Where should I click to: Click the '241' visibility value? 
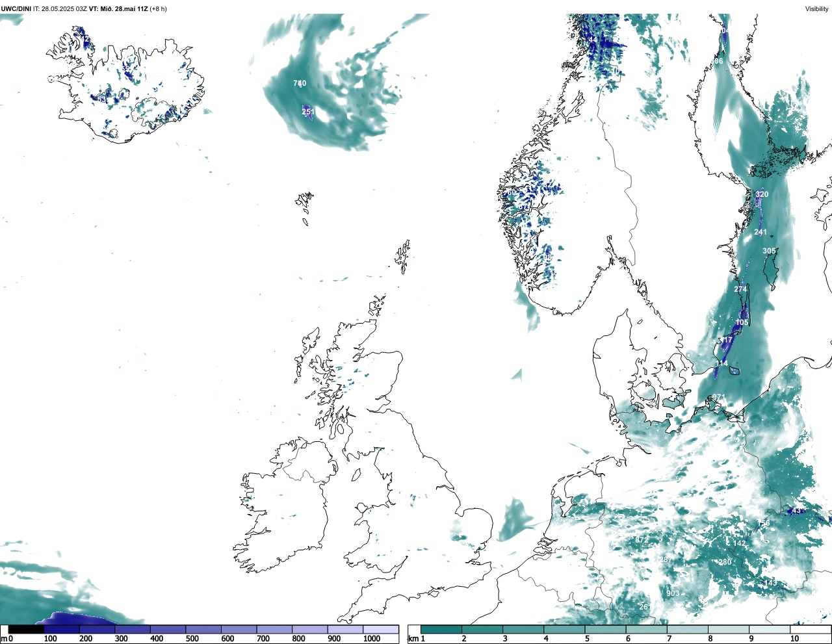pos(760,232)
